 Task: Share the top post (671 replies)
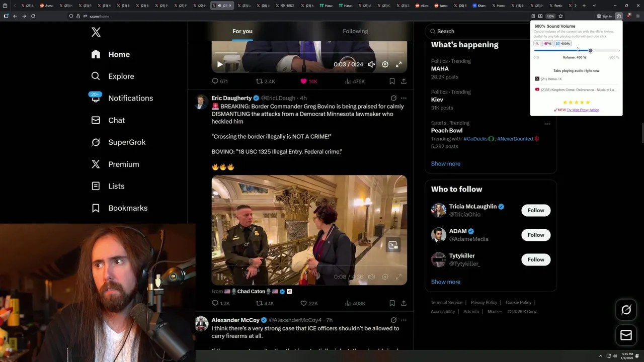(404, 81)
